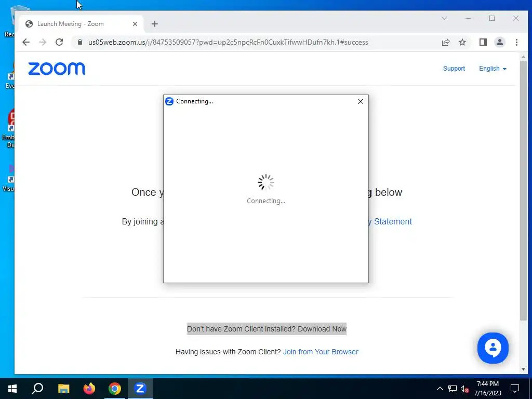Open the muted volume tray icon
532x399 pixels.
(x=465, y=389)
